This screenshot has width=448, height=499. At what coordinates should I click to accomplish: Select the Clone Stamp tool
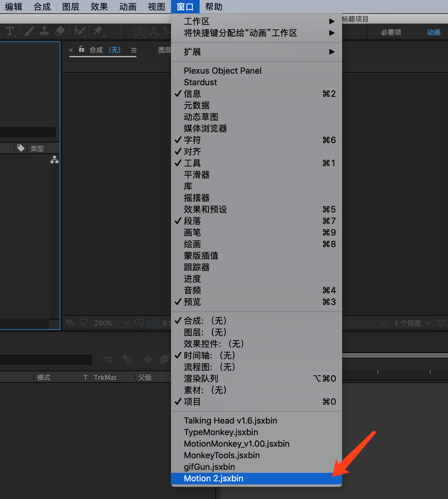coord(44,31)
